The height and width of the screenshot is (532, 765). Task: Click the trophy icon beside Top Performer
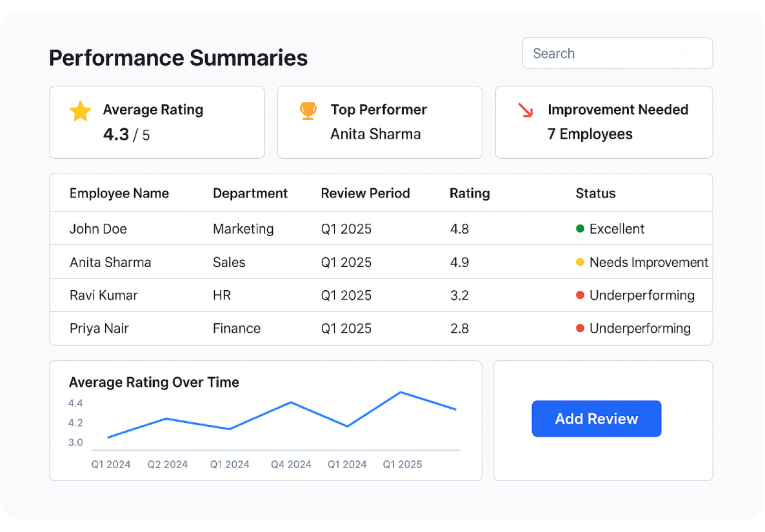[x=308, y=111]
